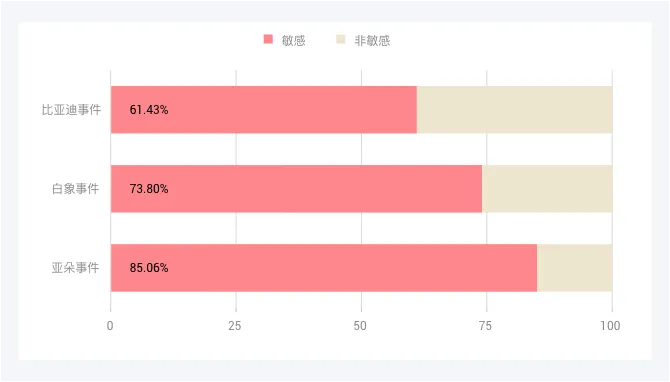Click the 亚朵事件 axis label
This screenshot has height=382, width=670.
click(76, 268)
